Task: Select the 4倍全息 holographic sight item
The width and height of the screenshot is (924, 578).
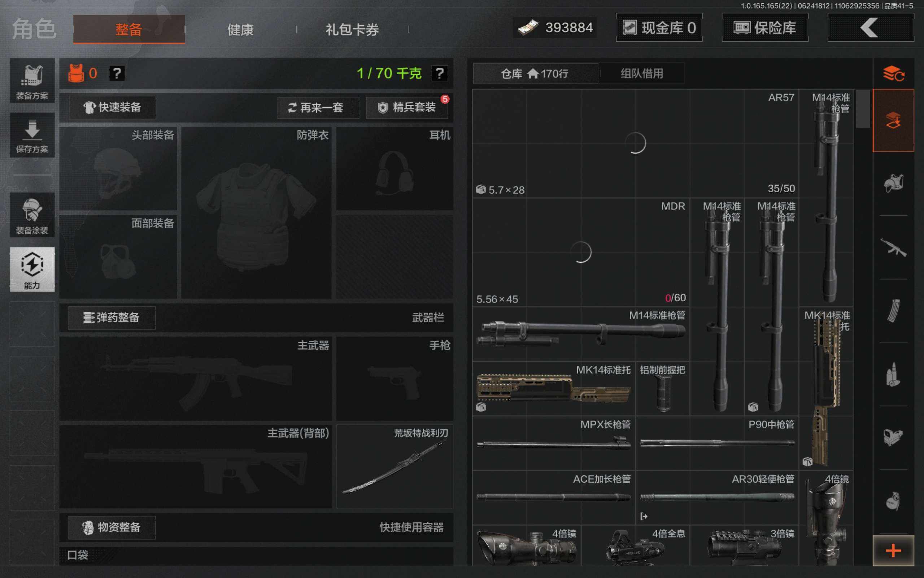Action: (635, 545)
